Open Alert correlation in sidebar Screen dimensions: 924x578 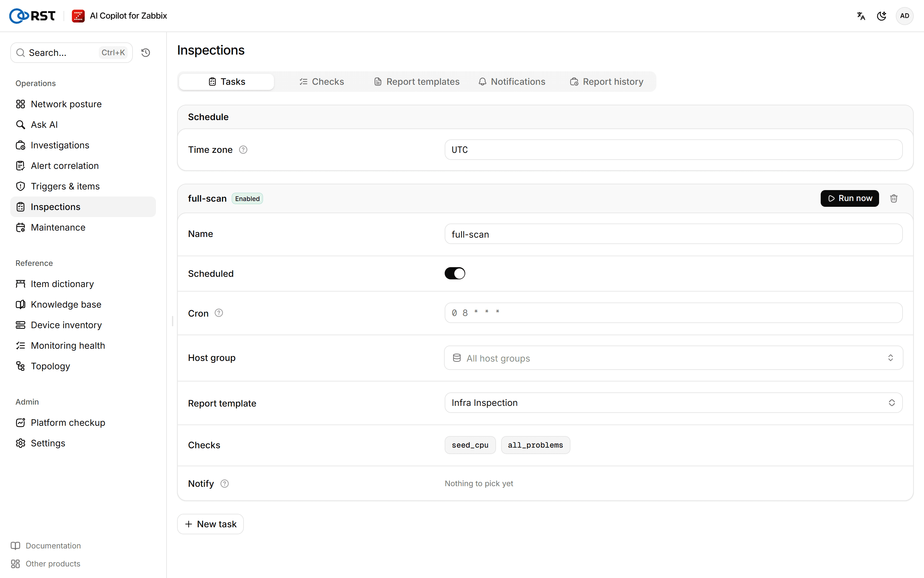pyautogui.click(x=83, y=165)
